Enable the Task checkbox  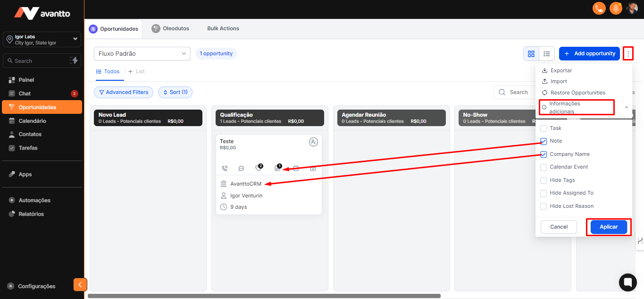544,128
